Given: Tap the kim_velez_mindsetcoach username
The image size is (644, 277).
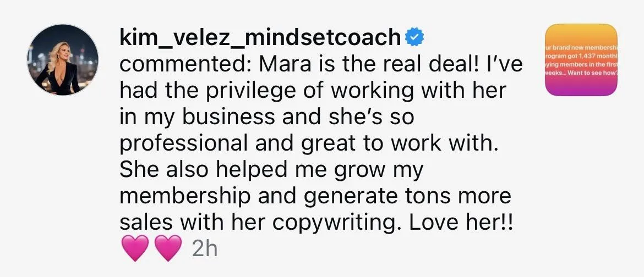Looking at the screenshot, I should pyautogui.click(x=260, y=38).
